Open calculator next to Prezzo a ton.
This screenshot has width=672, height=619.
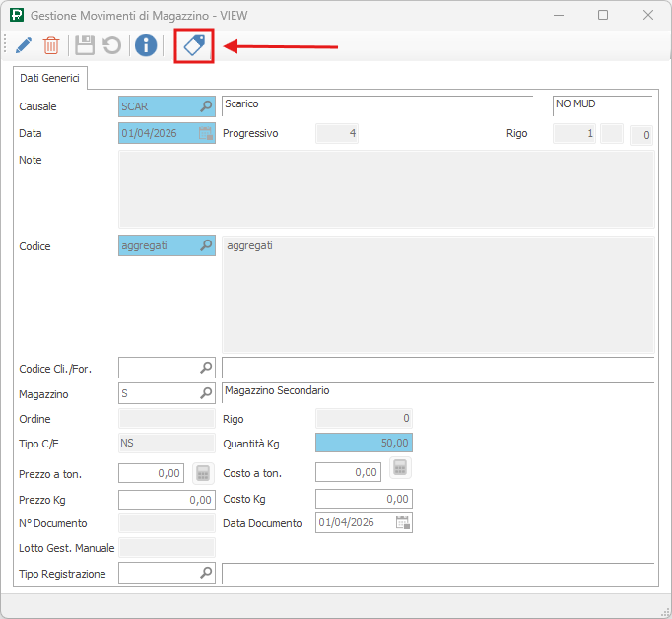pos(202,473)
